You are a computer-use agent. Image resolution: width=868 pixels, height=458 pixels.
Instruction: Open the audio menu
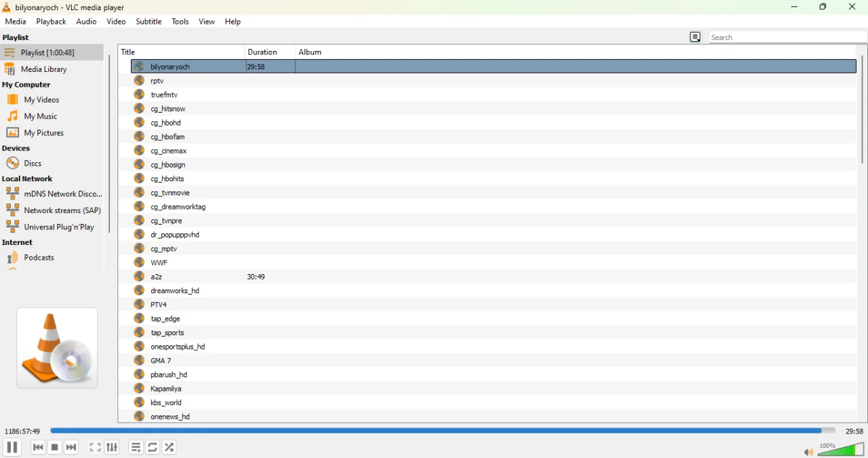pyautogui.click(x=86, y=22)
